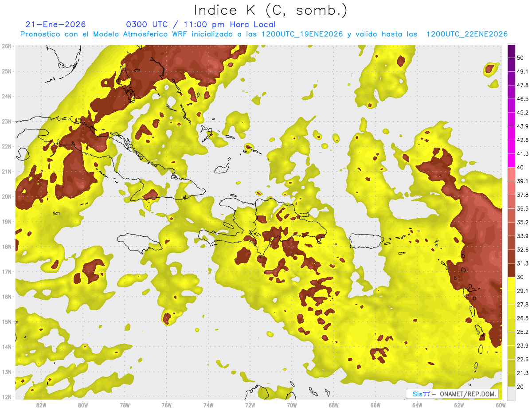Click the latitude label "14N"

click(x=7, y=347)
